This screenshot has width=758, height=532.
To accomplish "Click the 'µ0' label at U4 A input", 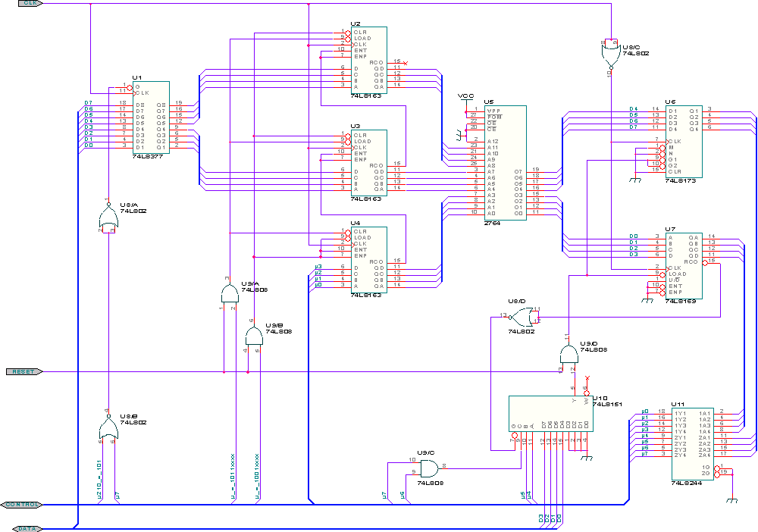I will (318, 285).
